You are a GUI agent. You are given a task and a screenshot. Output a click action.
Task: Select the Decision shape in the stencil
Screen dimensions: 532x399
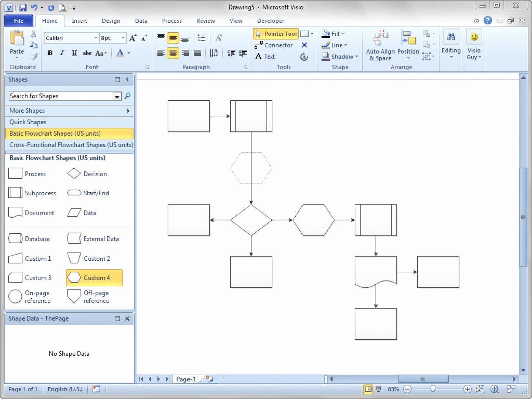(x=87, y=174)
